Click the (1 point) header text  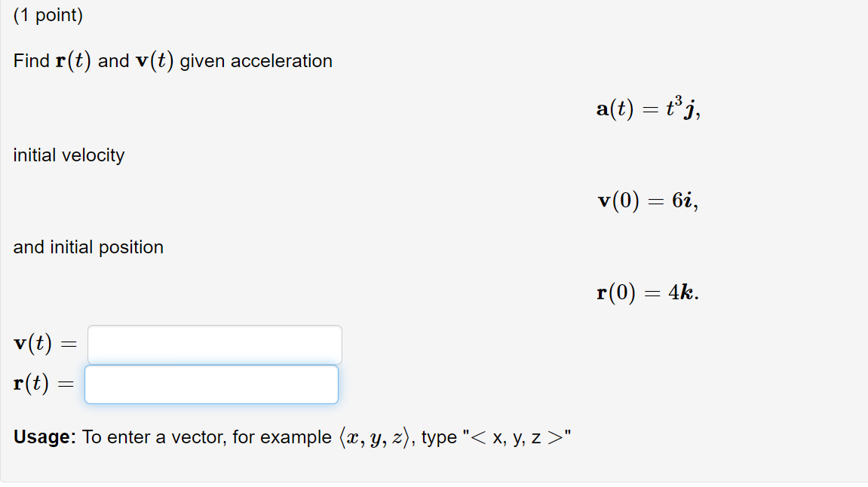(x=47, y=15)
